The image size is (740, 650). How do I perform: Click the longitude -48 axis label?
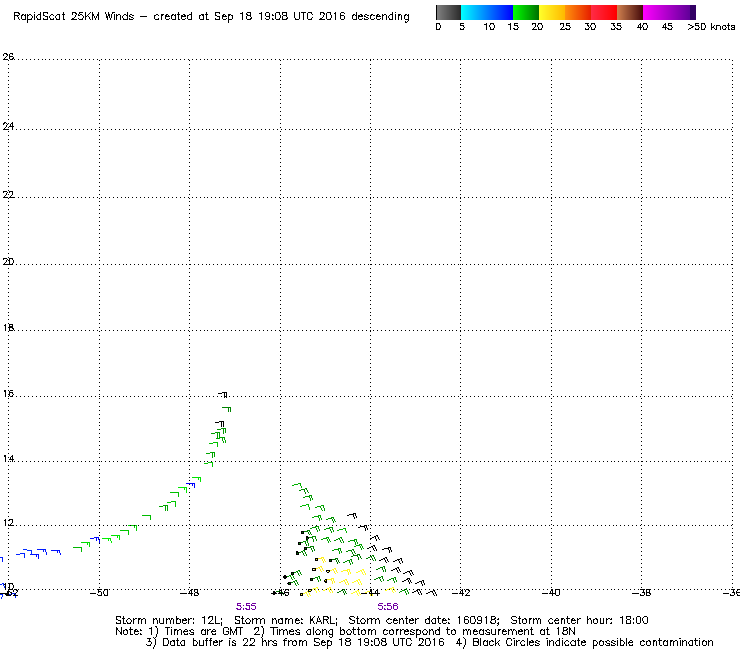189,592
